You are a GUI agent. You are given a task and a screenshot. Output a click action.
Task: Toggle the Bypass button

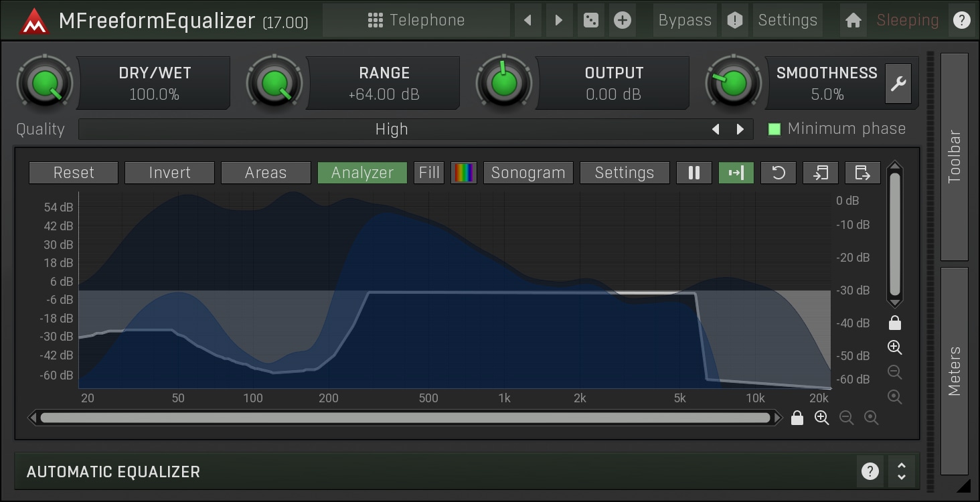click(684, 20)
